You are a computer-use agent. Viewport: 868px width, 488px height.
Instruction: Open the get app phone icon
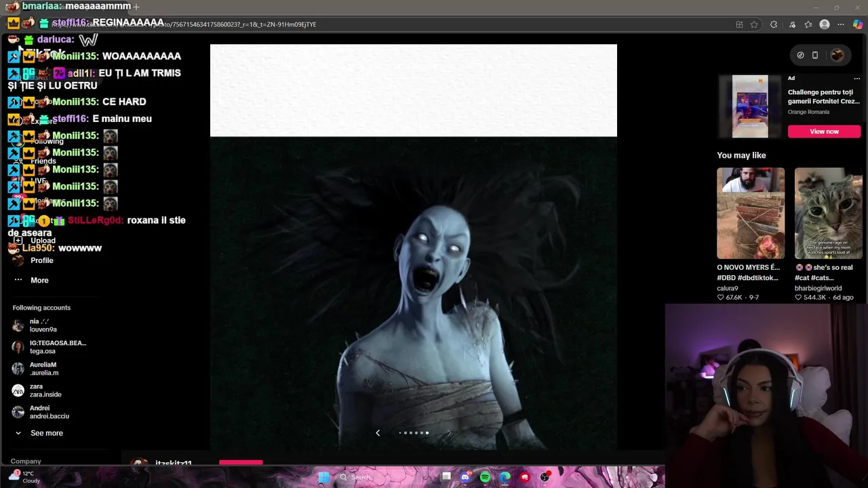[x=815, y=55]
